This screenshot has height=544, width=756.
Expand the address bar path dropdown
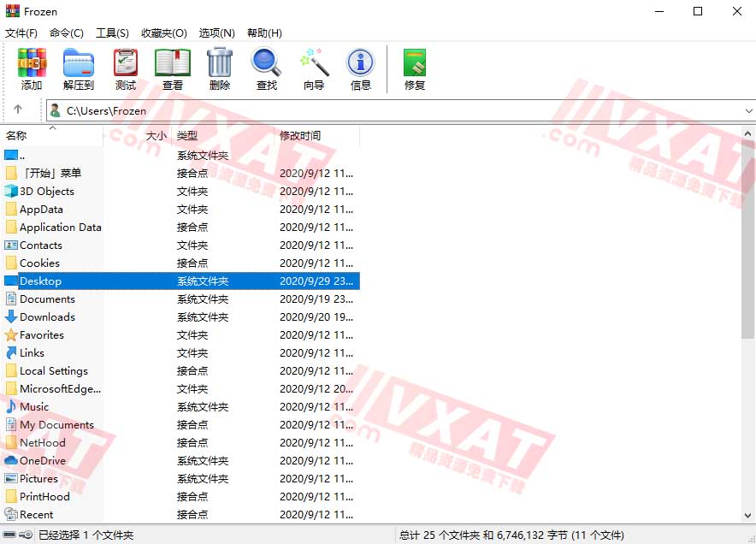[750, 110]
